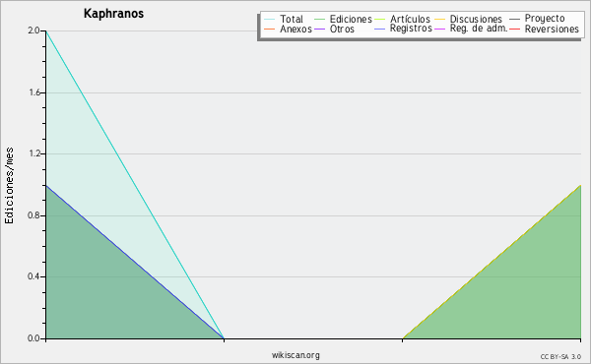Click the 1.6 y-axis value

(33, 92)
